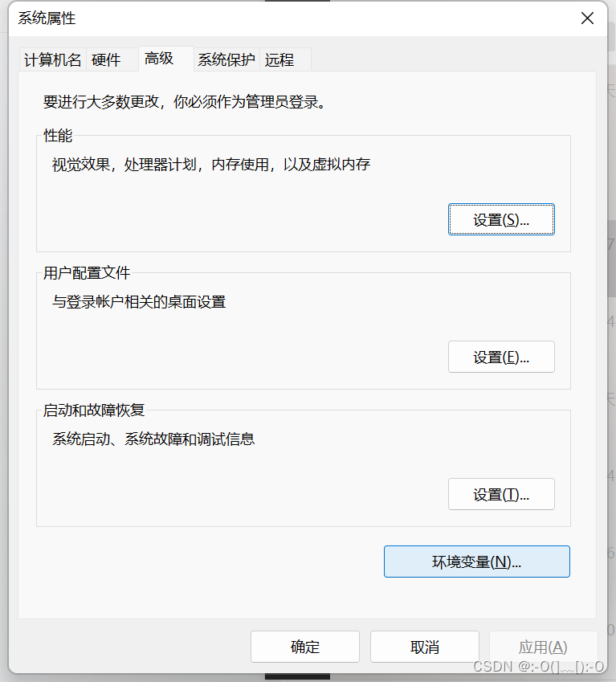The height and width of the screenshot is (682, 616).
Task: Click the 启动和故障恢复 group label
Action: pos(94,410)
